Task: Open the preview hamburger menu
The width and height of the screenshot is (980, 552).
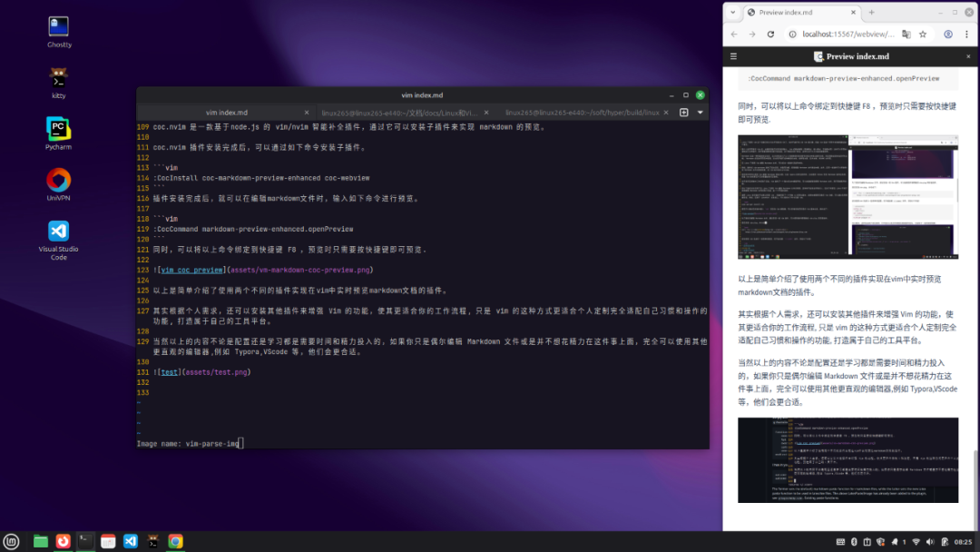Action: pos(734,56)
